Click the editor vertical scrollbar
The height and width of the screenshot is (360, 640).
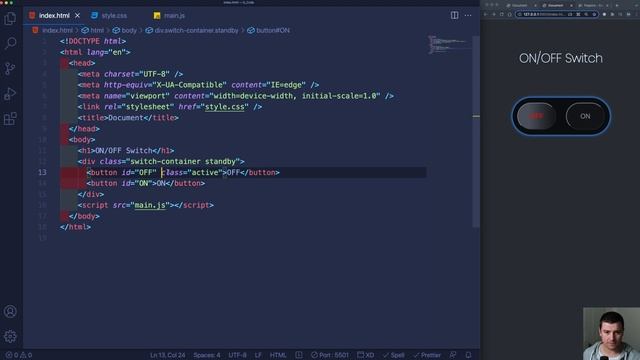pyautogui.click(x=476, y=131)
